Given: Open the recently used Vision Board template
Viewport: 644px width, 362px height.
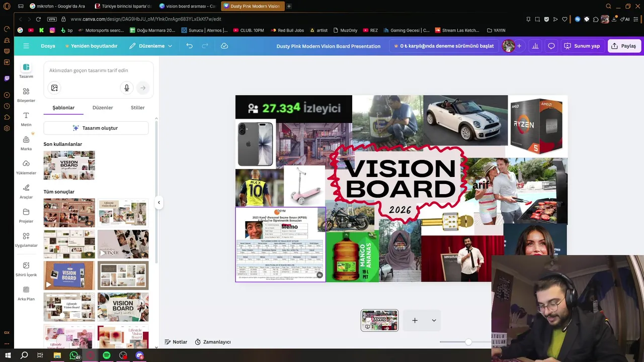Looking at the screenshot, I should click(69, 165).
